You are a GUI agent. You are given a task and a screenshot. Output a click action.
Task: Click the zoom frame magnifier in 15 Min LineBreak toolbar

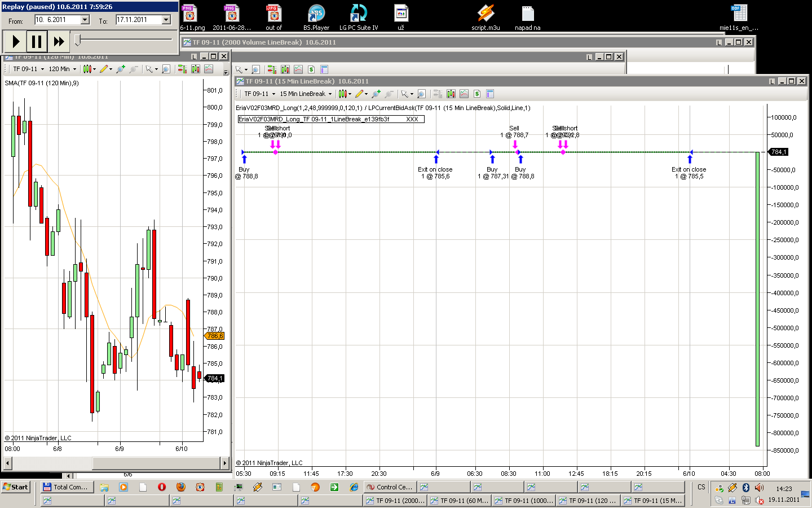pos(421,94)
